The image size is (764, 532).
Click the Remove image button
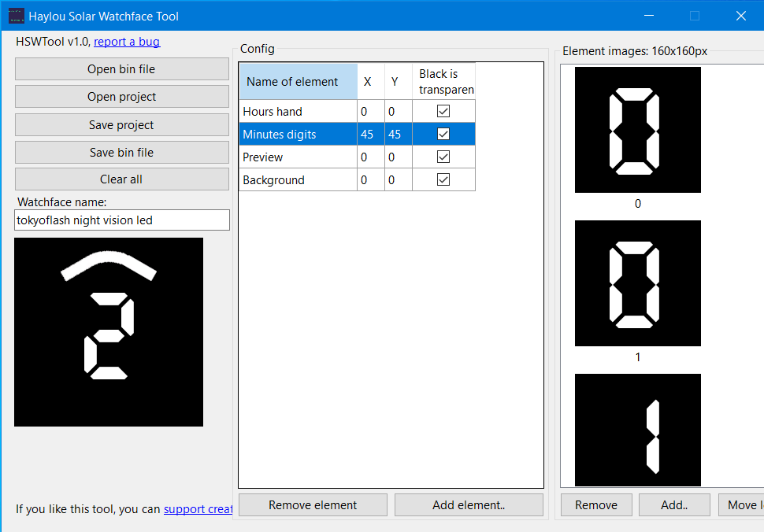(x=596, y=505)
